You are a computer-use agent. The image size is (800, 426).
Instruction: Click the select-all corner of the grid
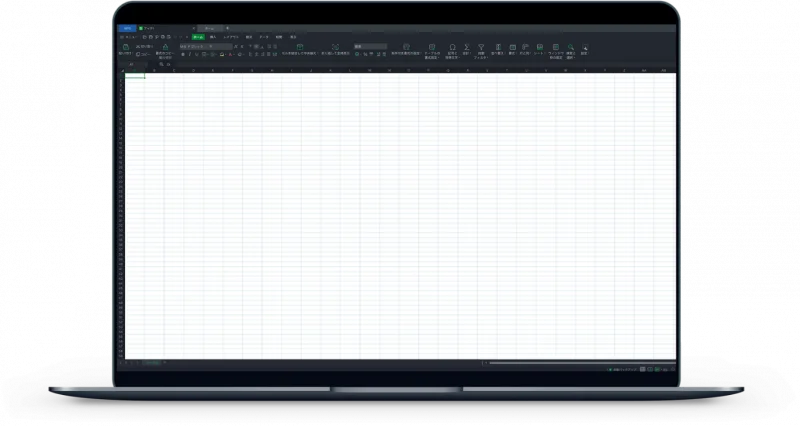point(122,70)
